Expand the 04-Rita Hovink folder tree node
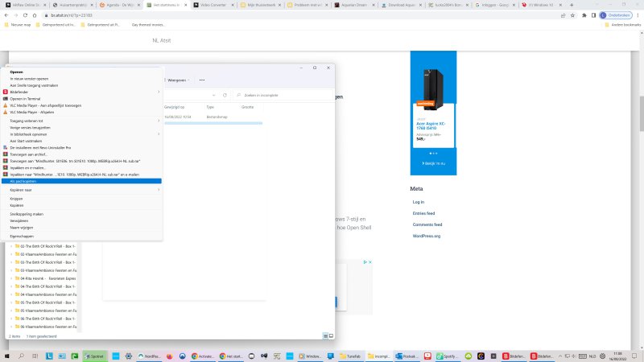 [12, 278]
